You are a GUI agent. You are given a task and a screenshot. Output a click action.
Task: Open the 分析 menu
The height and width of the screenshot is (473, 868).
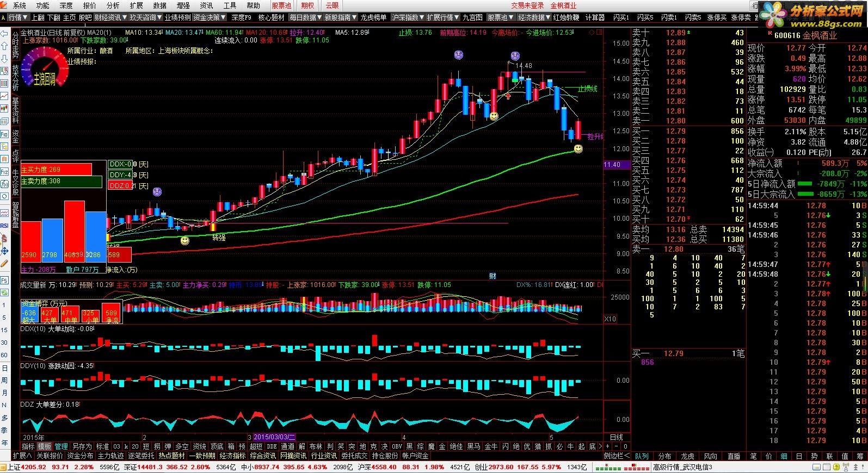113,5
